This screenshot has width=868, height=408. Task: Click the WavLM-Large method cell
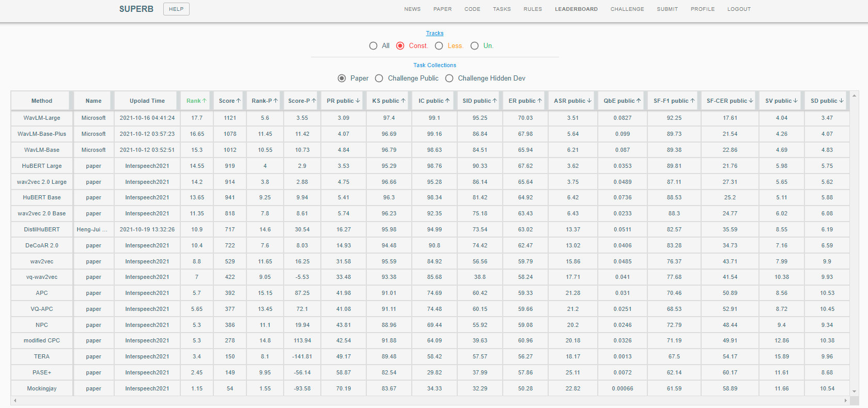42,118
